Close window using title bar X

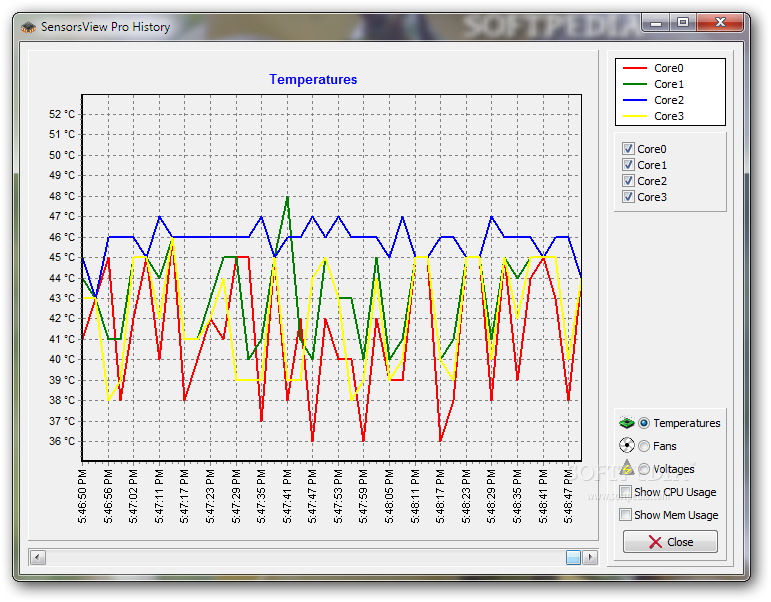pos(720,23)
